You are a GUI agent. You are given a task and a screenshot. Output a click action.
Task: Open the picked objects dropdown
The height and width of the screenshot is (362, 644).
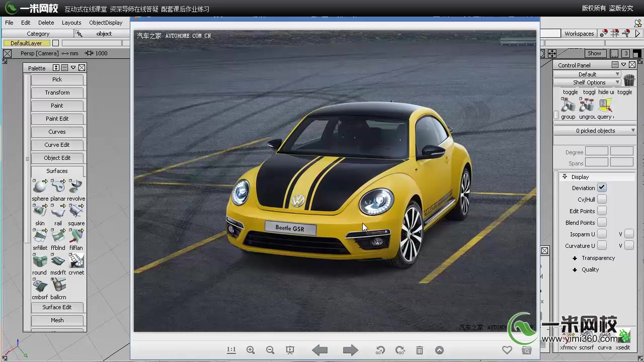click(595, 131)
